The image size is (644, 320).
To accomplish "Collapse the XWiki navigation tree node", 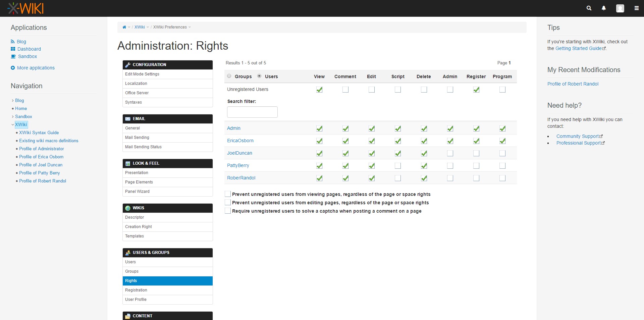I will (13, 125).
